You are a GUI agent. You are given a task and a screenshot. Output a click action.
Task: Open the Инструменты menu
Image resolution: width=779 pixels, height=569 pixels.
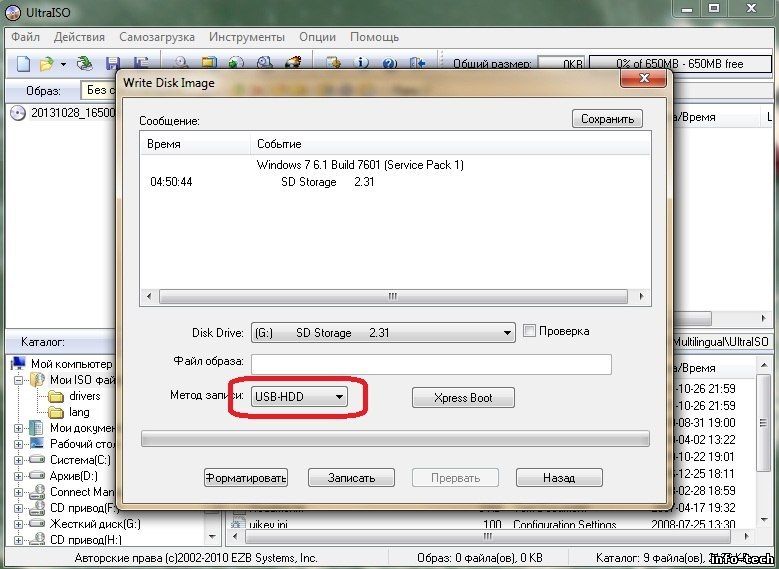tap(247, 37)
